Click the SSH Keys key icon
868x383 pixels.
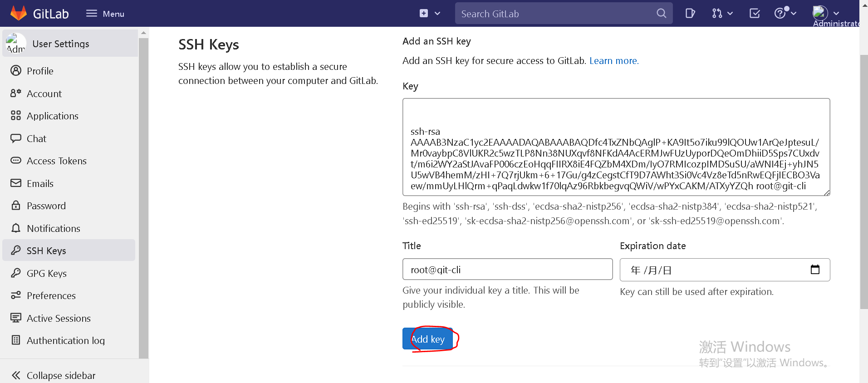[16, 250]
